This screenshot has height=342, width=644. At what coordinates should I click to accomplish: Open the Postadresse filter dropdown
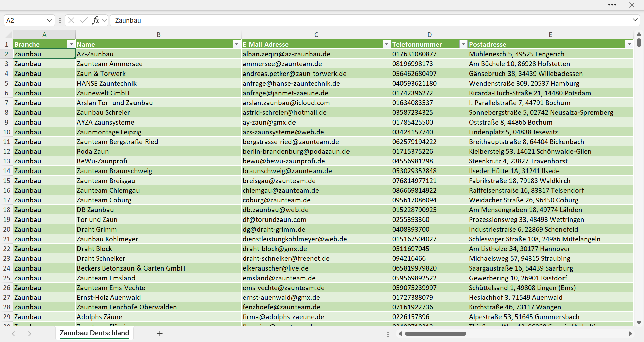tap(629, 44)
